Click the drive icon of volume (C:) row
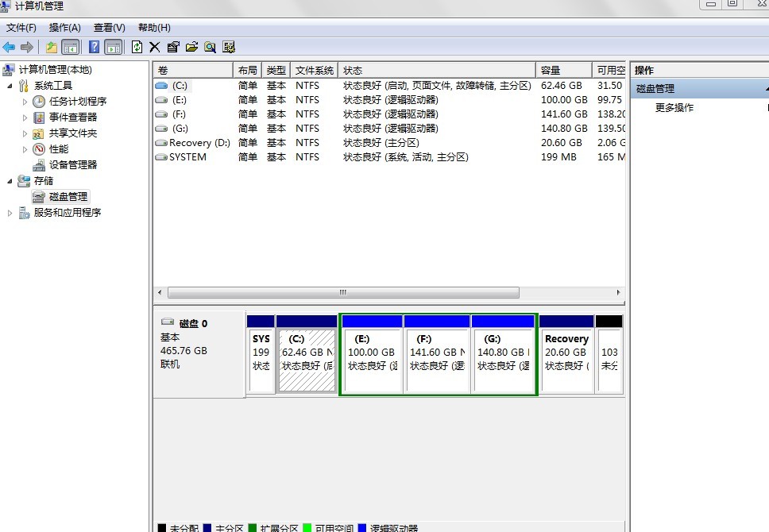 tap(161, 85)
